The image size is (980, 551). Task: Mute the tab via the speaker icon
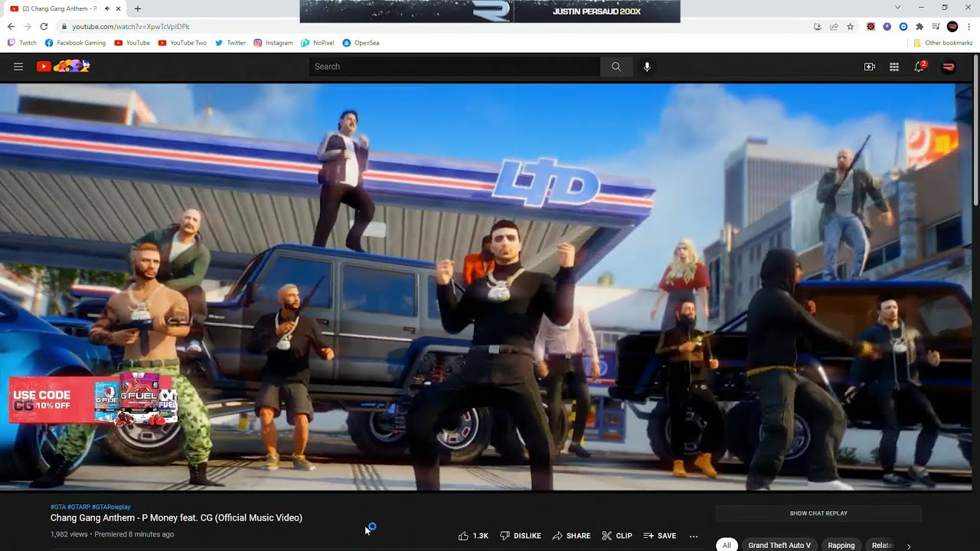(107, 8)
